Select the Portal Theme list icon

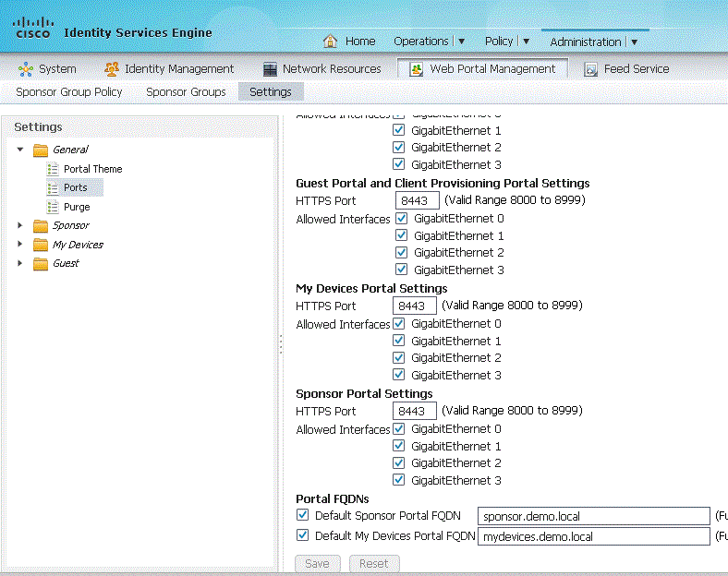point(54,169)
